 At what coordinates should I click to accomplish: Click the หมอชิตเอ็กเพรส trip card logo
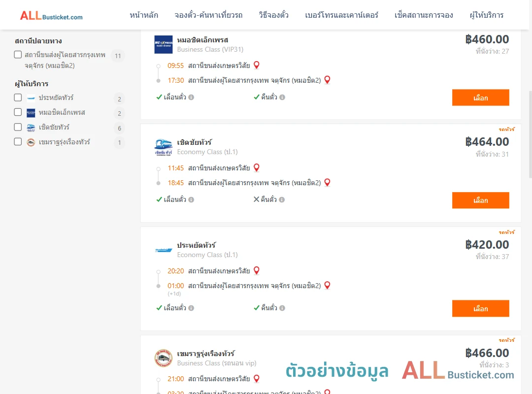point(164,44)
